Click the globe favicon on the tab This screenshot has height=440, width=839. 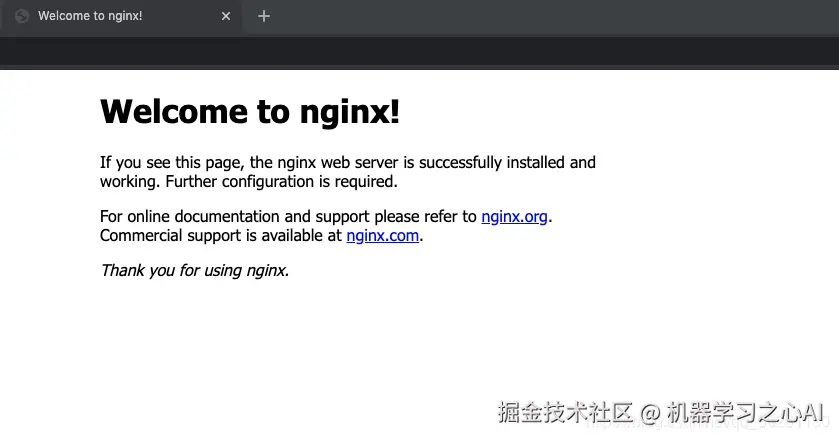[22, 16]
